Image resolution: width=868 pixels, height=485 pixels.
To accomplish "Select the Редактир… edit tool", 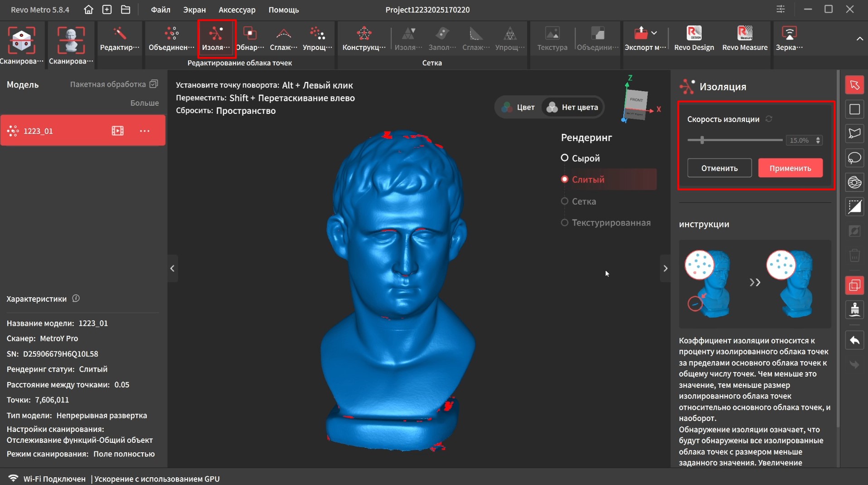I will 120,39.
